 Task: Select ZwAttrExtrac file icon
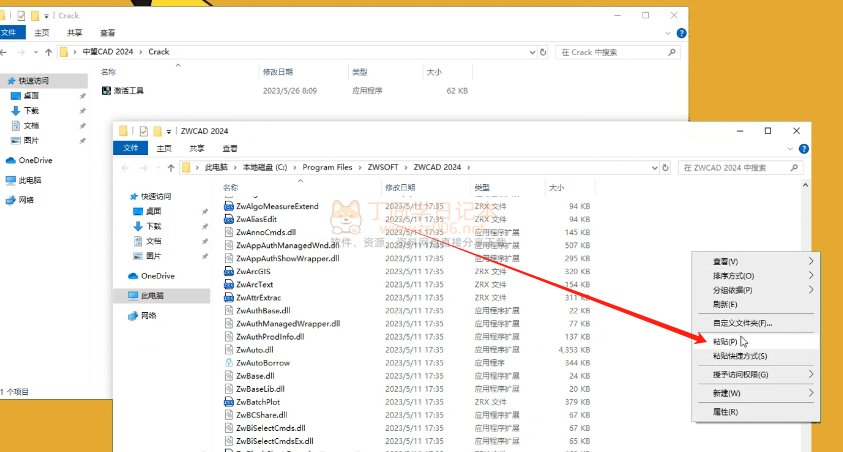[x=228, y=297]
